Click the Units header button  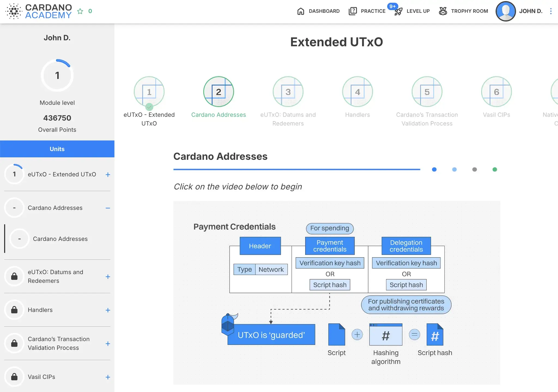click(57, 149)
